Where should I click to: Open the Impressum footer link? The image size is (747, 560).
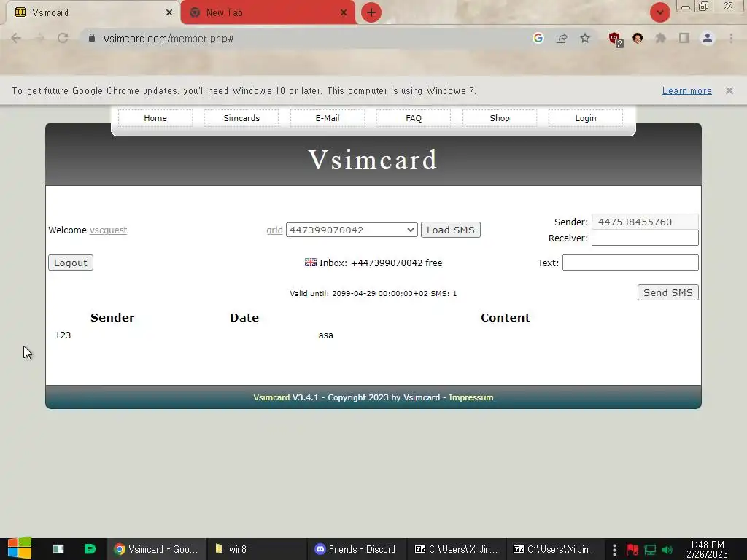[471, 397]
